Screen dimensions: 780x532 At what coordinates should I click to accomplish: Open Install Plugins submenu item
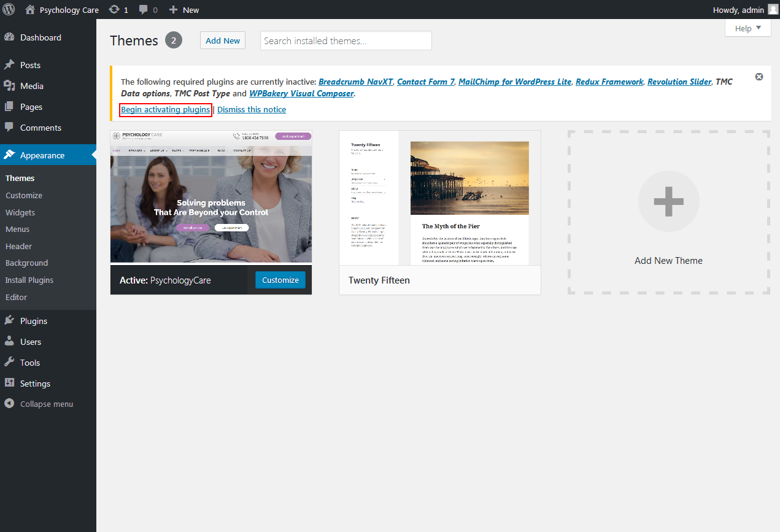[x=29, y=280]
